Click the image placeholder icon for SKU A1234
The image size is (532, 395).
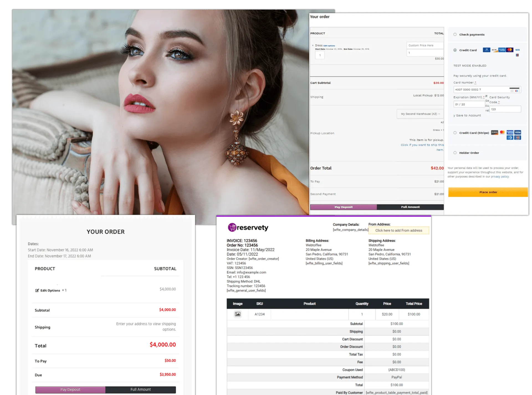click(x=237, y=314)
